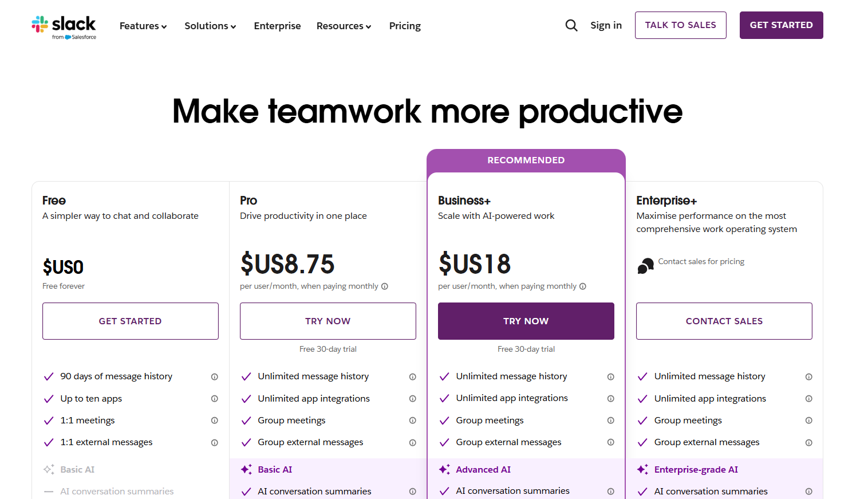Click info icon beside Pro price description

coord(385,286)
